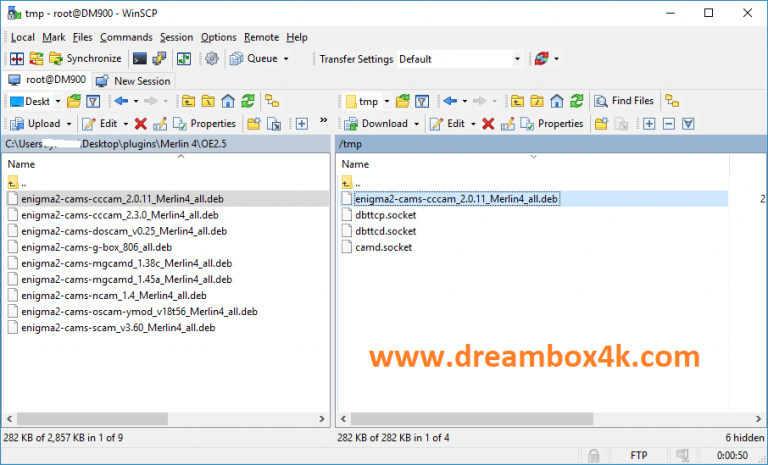
Task: Click the local panel open directory icon
Action: 74,101
